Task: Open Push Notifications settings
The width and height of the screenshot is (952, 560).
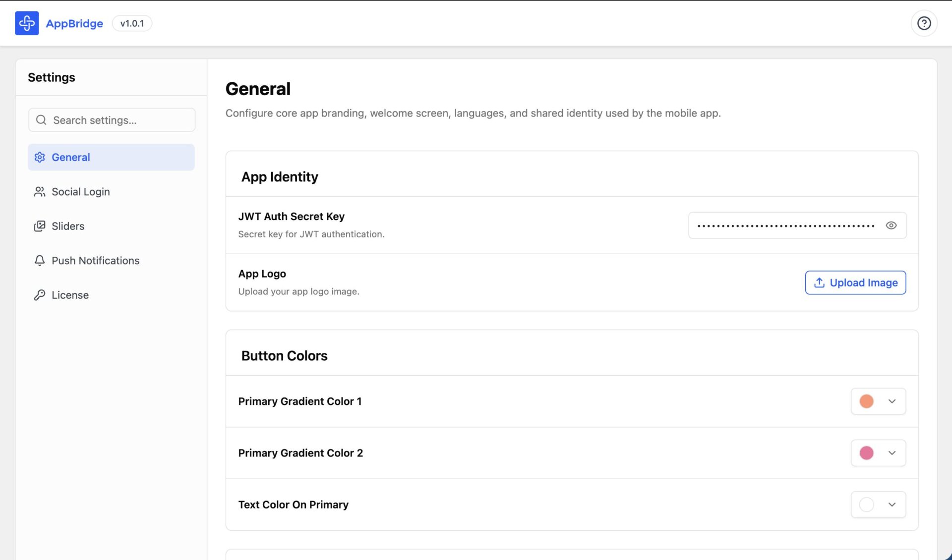Action: (x=111, y=261)
